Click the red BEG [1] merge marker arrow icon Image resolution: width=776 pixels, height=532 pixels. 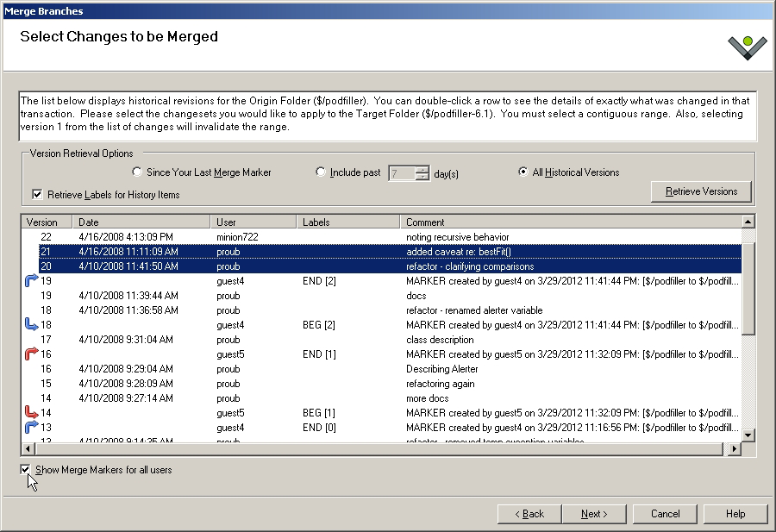[32, 413]
